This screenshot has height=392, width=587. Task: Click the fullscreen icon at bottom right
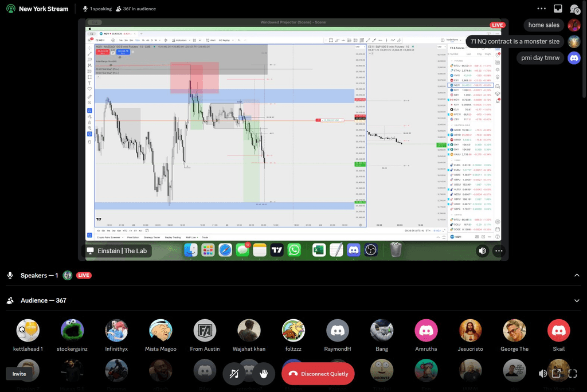[x=573, y=373]
